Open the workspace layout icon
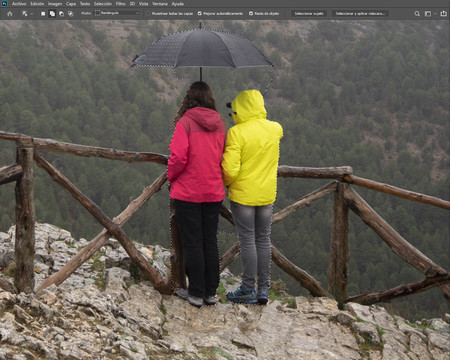Image resolution: width=450 pixels, height=360 pixels. [428, 14]
